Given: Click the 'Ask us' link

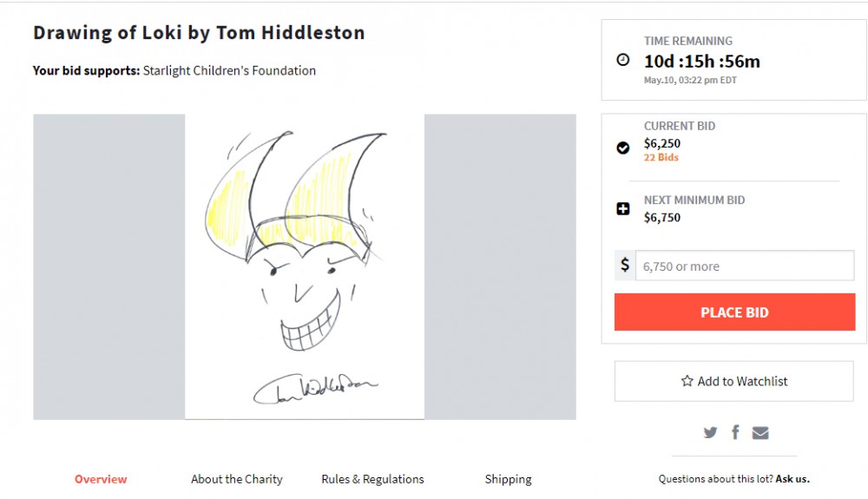Looking at the screenshot, I should [792, 479].
